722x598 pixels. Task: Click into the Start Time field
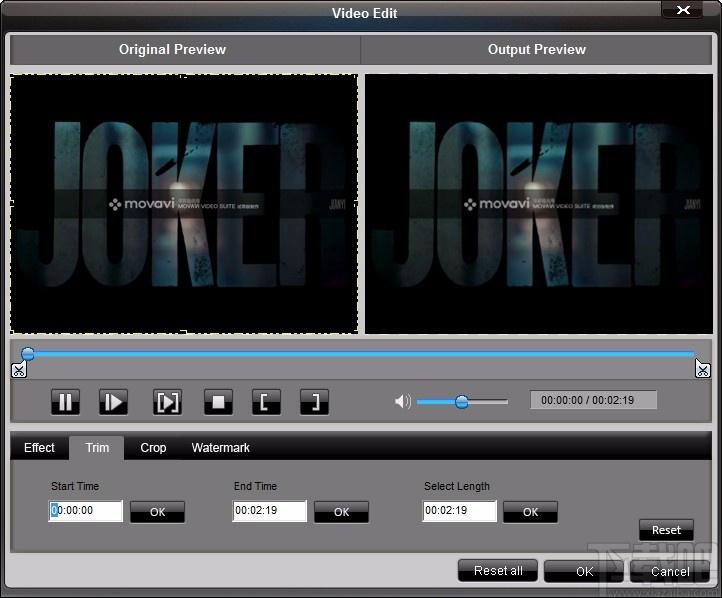(x=86, y=511)
